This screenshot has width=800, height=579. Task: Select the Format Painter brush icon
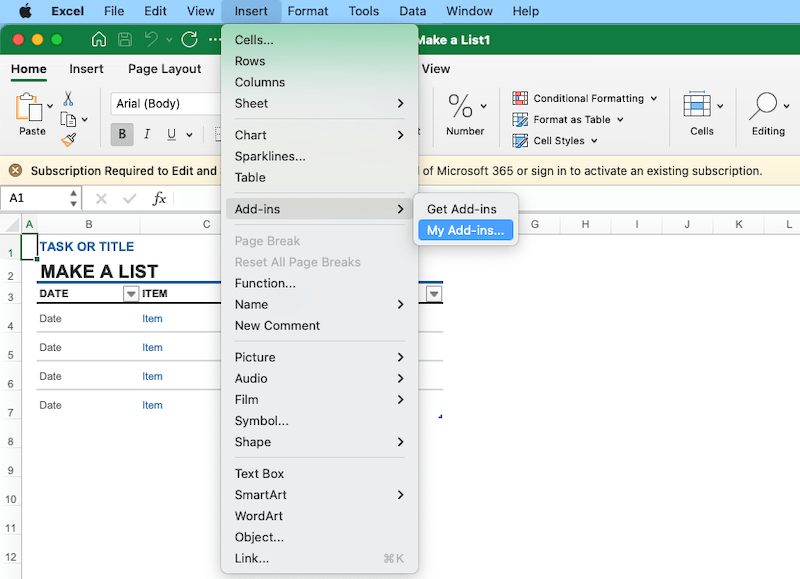tap(68, 139)
